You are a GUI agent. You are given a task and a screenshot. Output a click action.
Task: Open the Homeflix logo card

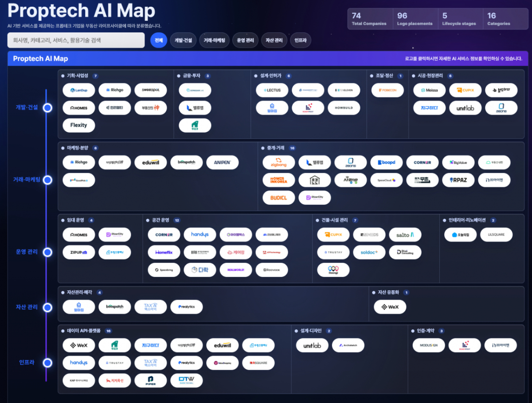coord(164,253)
